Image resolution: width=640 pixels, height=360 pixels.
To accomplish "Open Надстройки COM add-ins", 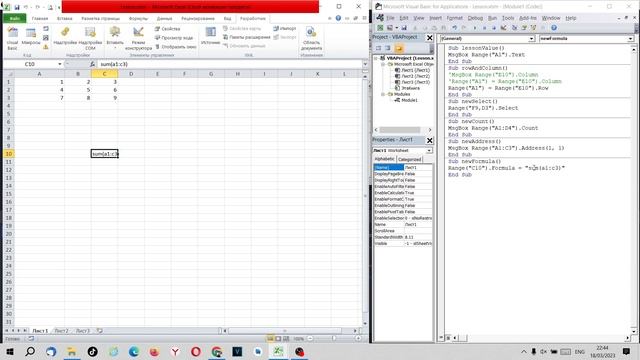I will point(90,38).
